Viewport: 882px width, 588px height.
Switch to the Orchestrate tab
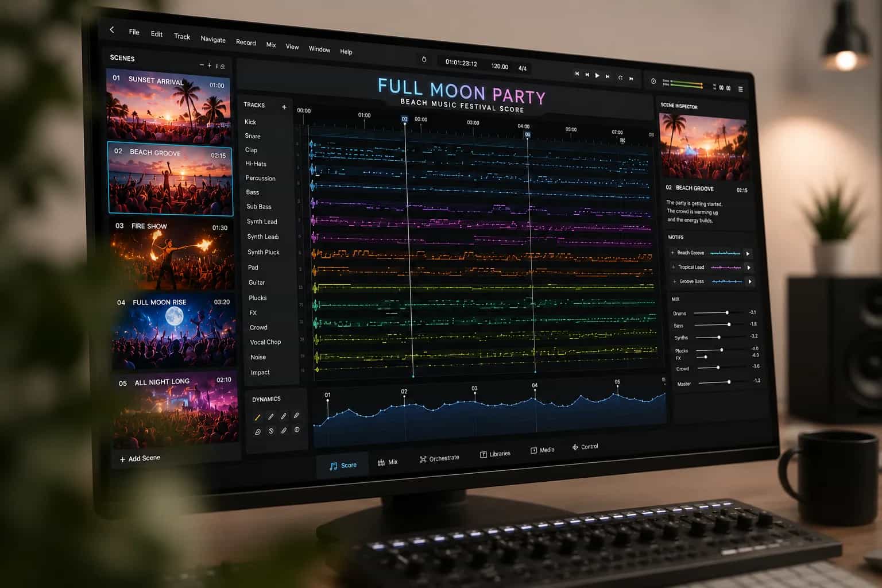pos(439,458)
